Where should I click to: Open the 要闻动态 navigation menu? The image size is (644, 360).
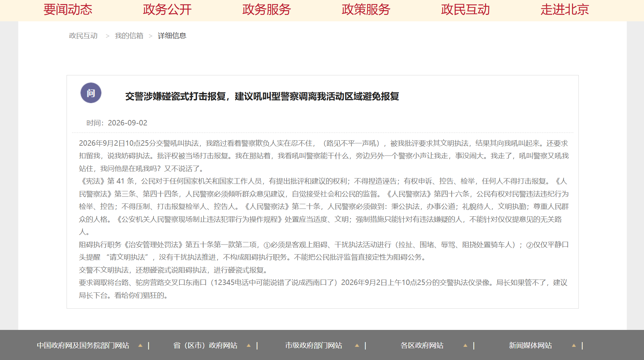point(68,9)
